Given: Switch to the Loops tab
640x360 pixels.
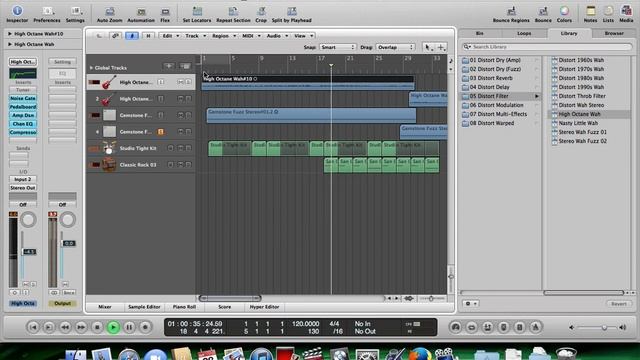Looking at the screenshot, I should [524, 33].
